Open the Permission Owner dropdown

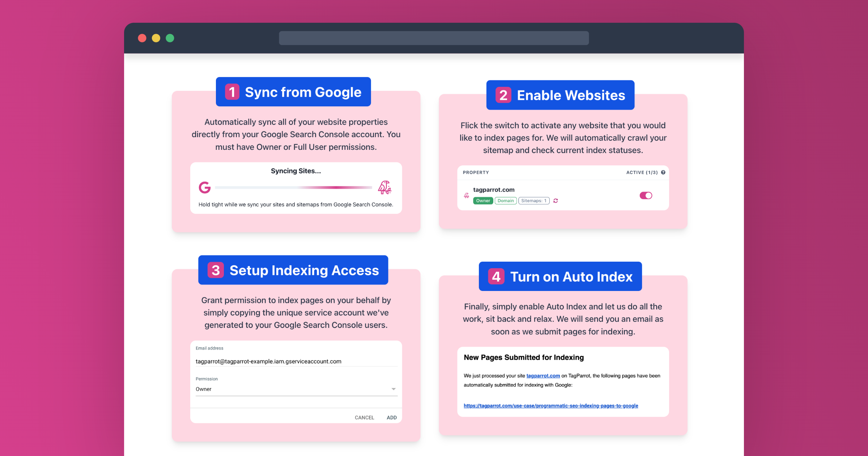(x=296, y=389)
